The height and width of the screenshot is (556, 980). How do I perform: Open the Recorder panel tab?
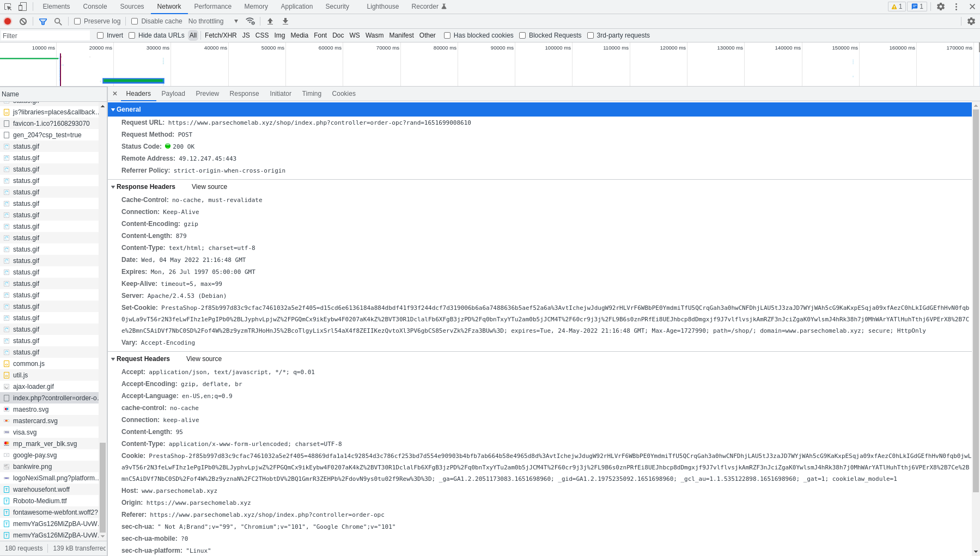tap(429, 7)
